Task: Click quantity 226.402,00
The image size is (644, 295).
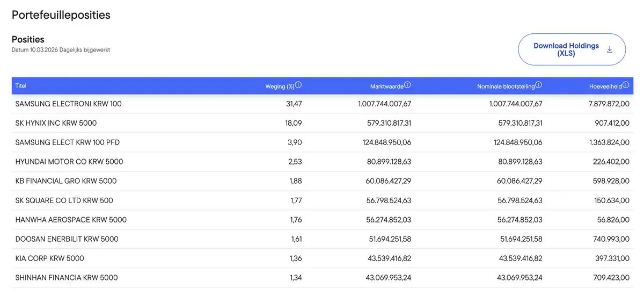Action: coord(612,162)
